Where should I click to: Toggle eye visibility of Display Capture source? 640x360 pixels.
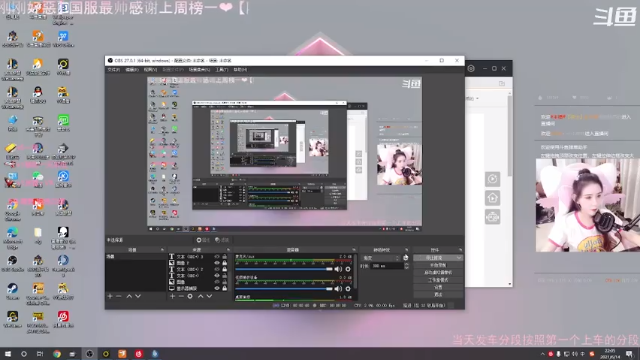[x=217, y=288]
